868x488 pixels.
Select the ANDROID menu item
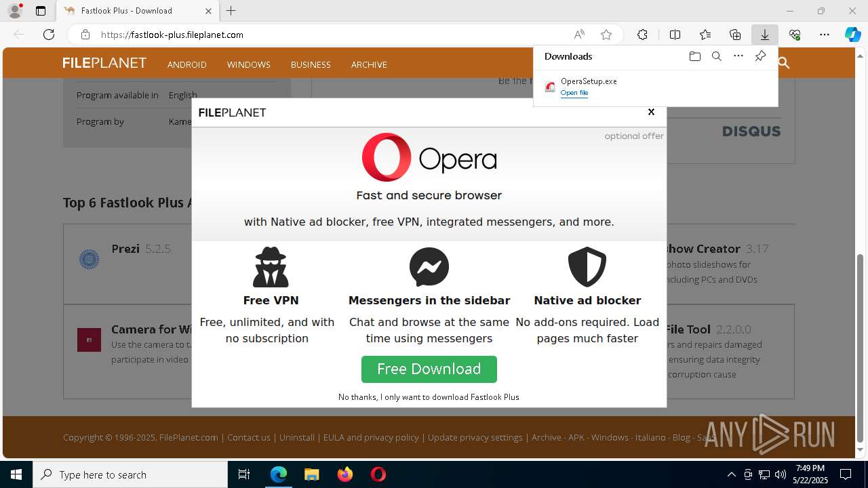[187, 64]
